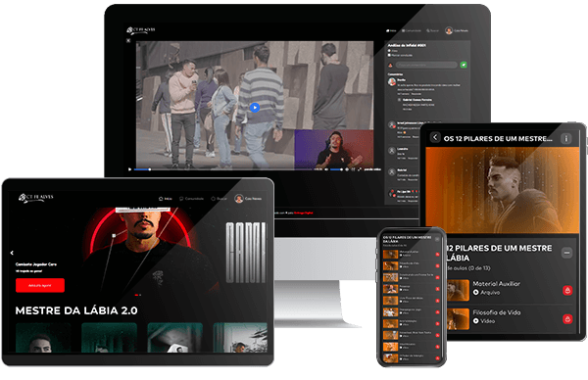Open Comunidade in the laptop navigation
Screen dimensions: 588x380
[191, 199]
